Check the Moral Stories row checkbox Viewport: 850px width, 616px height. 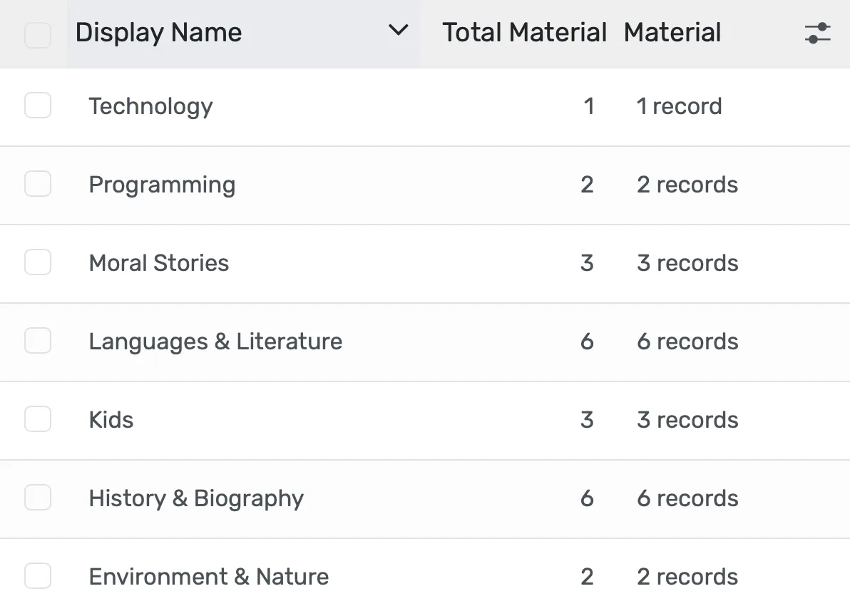click(x=37, y=262)
